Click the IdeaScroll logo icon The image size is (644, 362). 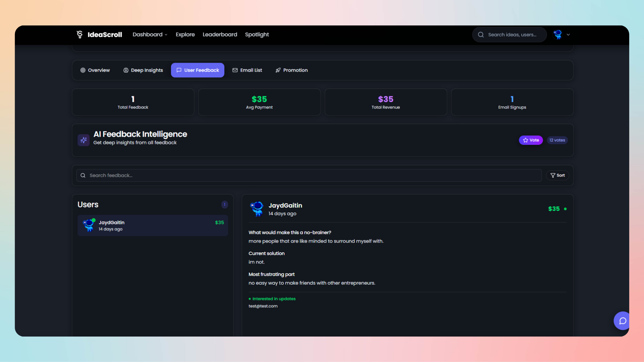coord(79,35)
